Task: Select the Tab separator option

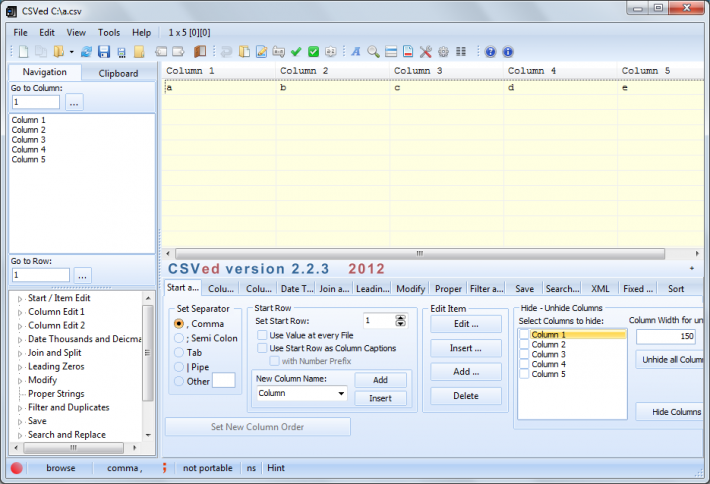Action: (x=179, y=353)
